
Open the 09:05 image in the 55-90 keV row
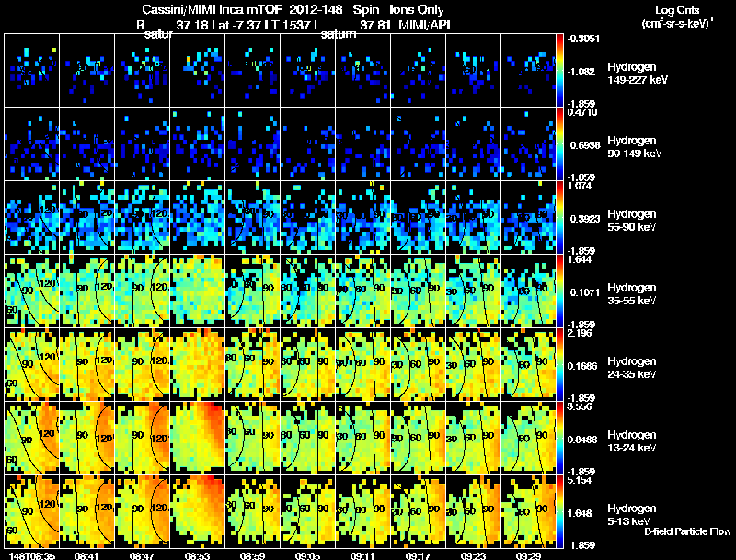tap(308, 218)
